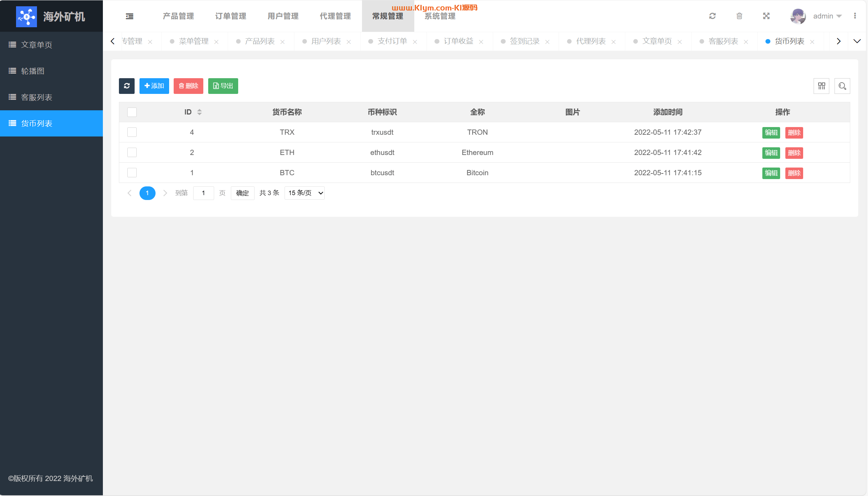Click 编辑 for the ETH row

pos(771,153)
